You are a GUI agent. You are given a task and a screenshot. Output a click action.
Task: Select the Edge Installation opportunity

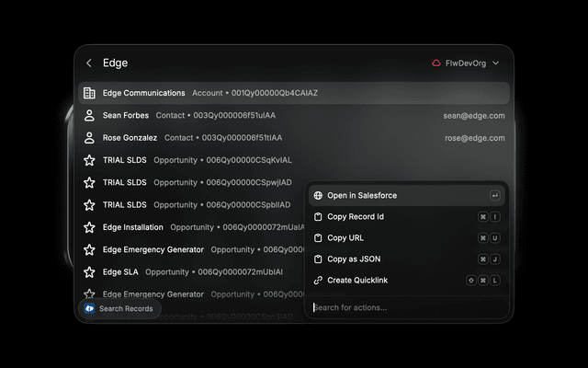pos(191,227)
